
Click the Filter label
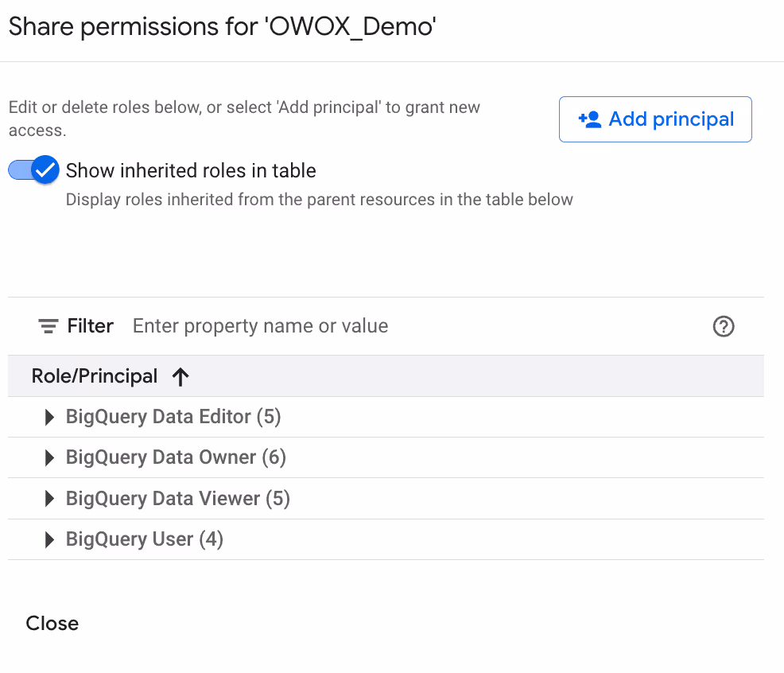[91, 325]
